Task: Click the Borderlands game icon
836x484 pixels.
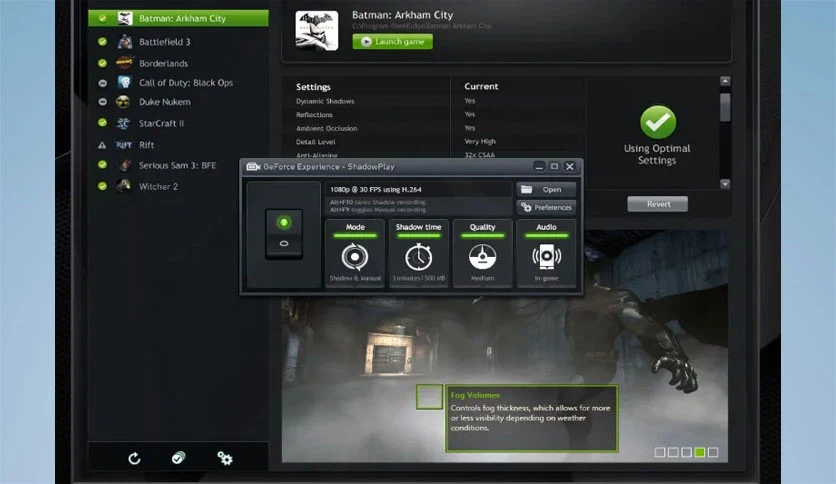Action: (124, 63)
